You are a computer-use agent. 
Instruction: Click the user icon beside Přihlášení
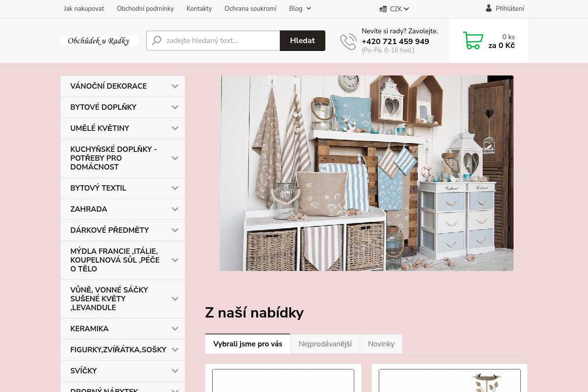pos(489,8)
